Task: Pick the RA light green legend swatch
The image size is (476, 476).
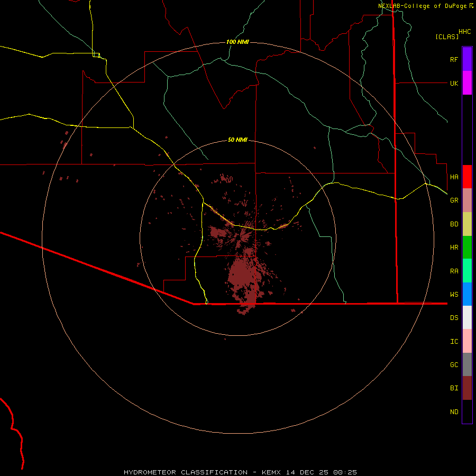Action: pyautogui.click(x=467, y=271)
